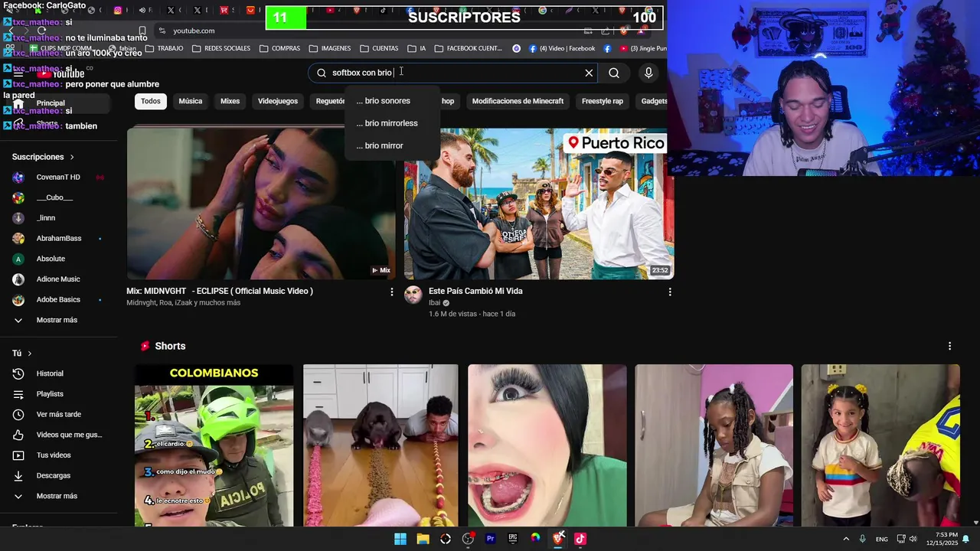Start voice search with microphone icon
This screenshot has width=980, height=551.
point(648,73)
